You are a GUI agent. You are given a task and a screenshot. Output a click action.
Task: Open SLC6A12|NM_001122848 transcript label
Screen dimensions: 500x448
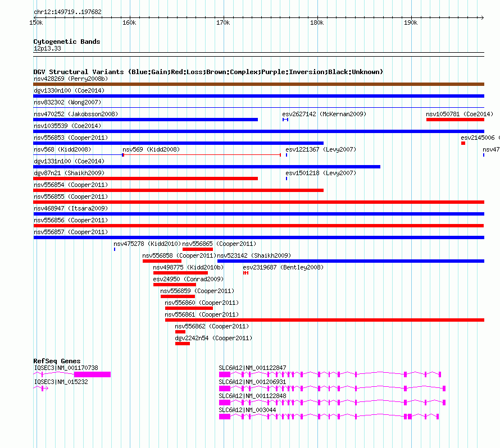(x=252, y=396)
